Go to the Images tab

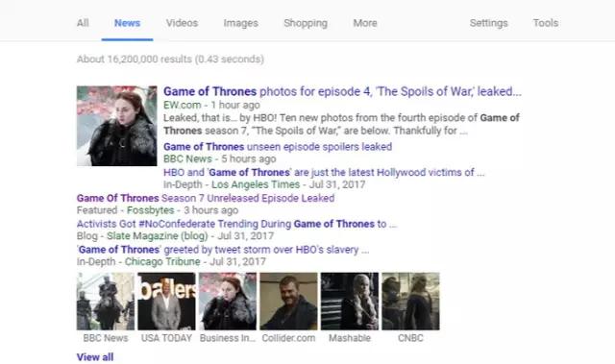point(240,23)
